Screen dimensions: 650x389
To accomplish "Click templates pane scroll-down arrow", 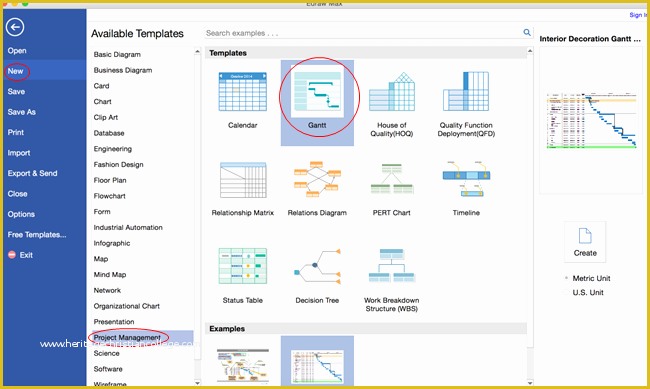I will click(x=530, y=383).
